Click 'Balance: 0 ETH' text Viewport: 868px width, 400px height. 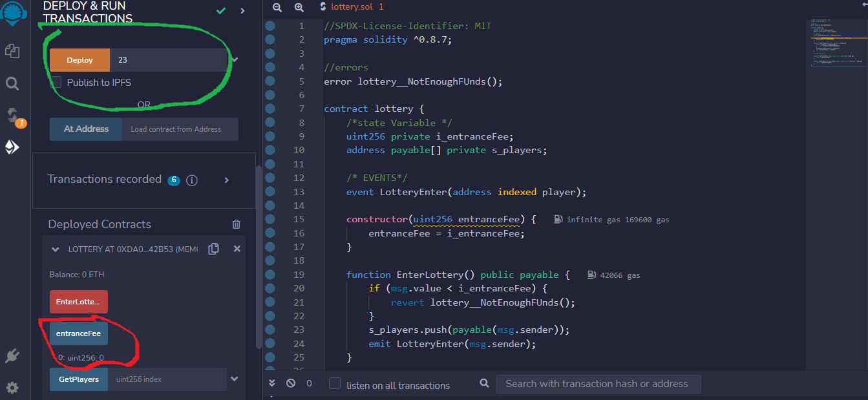77,275
